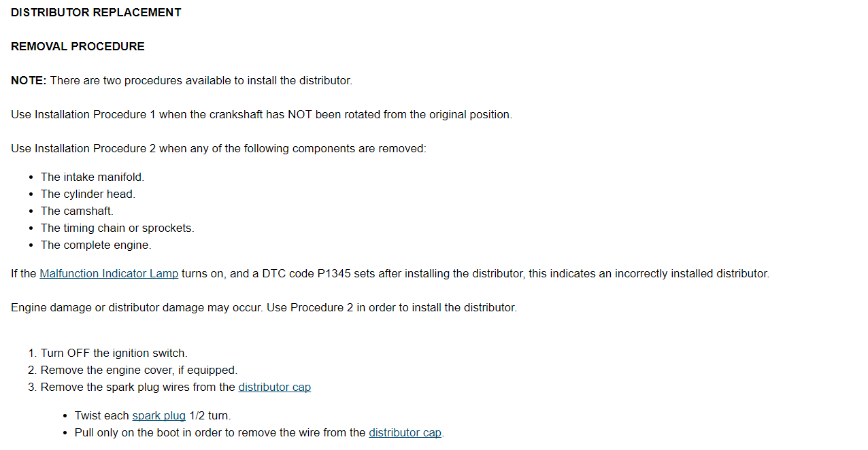
Task: Open distributor cap link in the boot bullet
Action: [x=405, y=433]
